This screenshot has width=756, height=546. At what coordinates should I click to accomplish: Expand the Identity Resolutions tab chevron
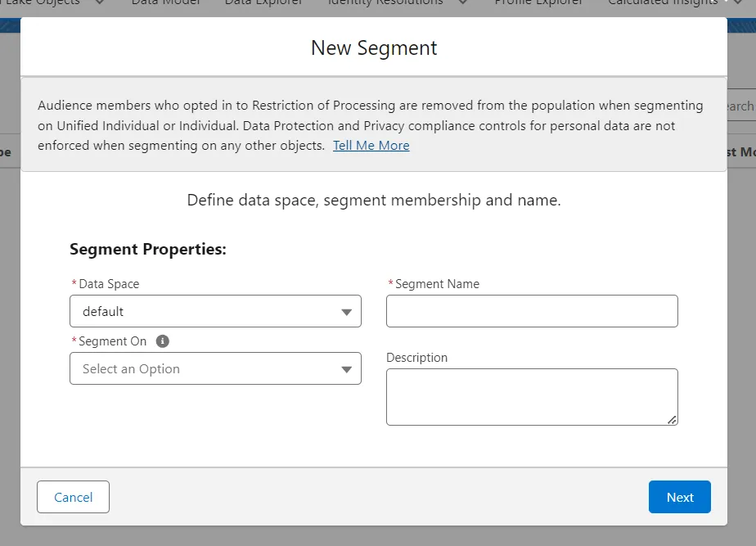coord(463,2)
